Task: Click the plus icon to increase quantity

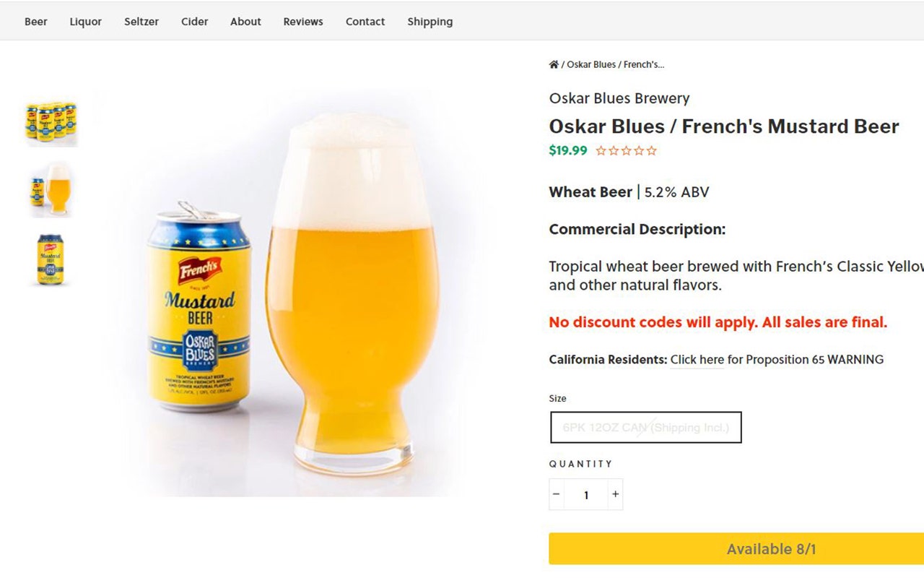Action: pyautogui.click(x=616, y=494)
